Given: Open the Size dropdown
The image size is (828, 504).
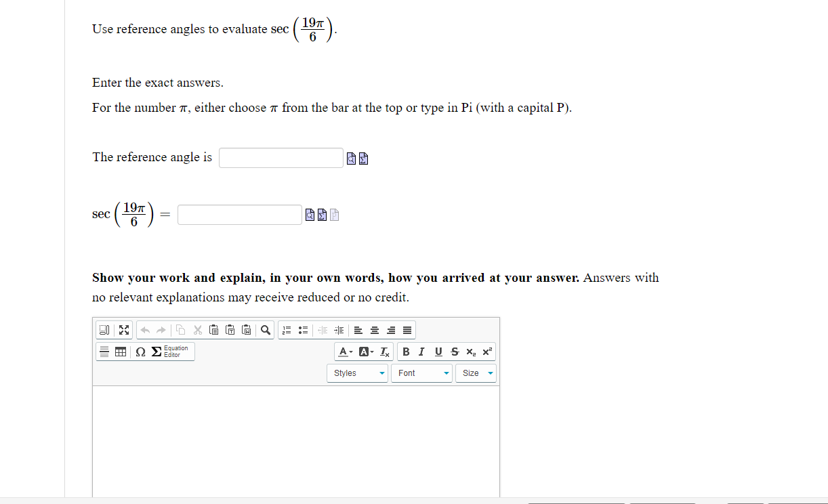Looking at the screenshot, I should [476, 373].
